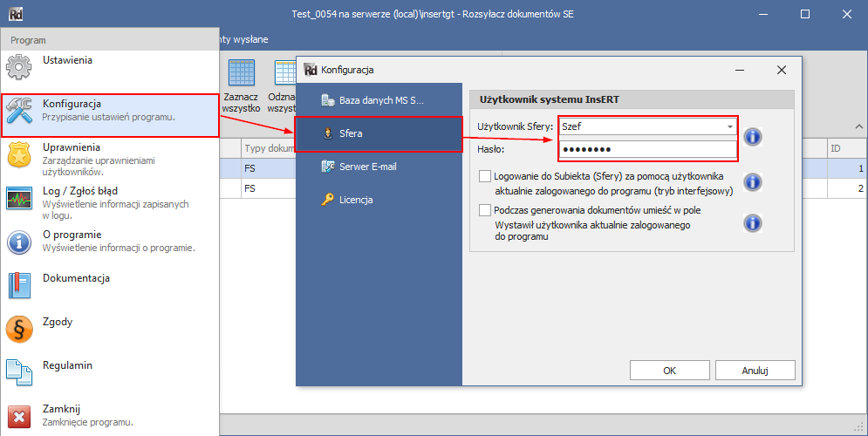
Task: Click the Sfera person icon
Action: (x=328, y=133)
